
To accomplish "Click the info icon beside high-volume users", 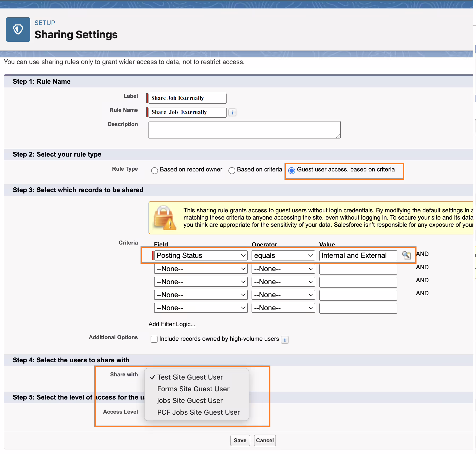I will (285, 339).
